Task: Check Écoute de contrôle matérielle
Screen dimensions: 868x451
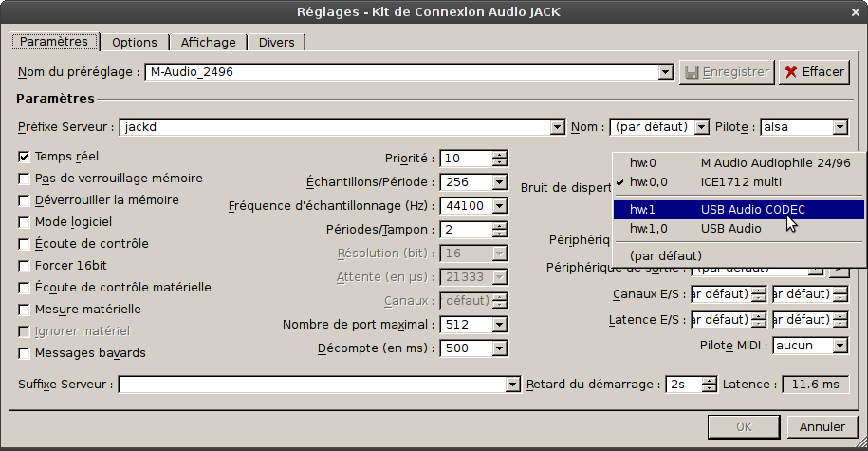Action: (x=24, y=288)
